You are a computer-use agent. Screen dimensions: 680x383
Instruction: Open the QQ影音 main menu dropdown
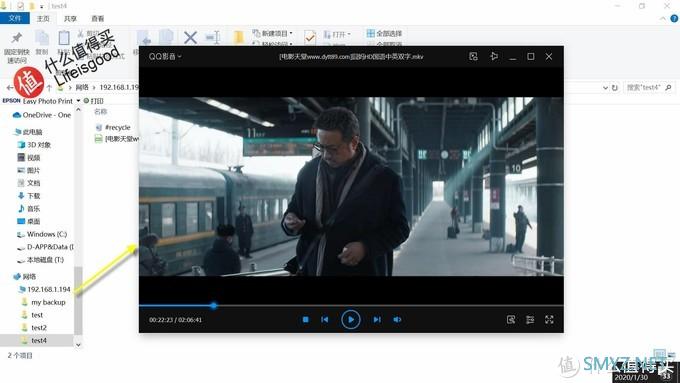click(165, 56)
